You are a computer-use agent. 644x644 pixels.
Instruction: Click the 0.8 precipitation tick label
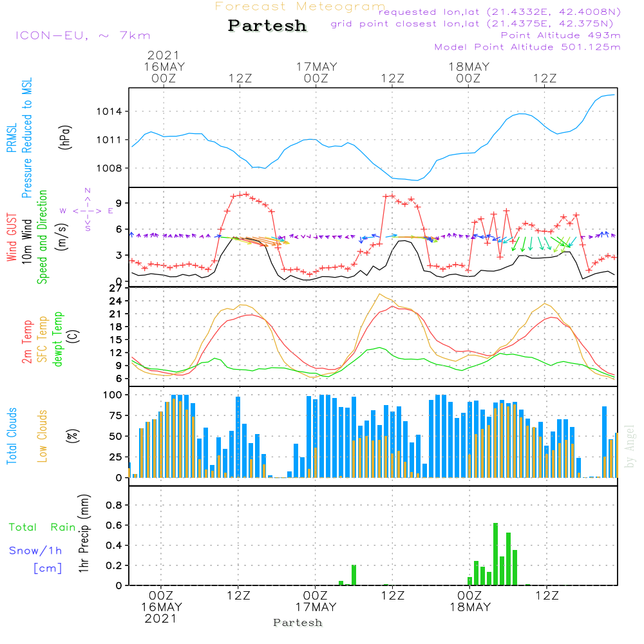tap(114, 506)
